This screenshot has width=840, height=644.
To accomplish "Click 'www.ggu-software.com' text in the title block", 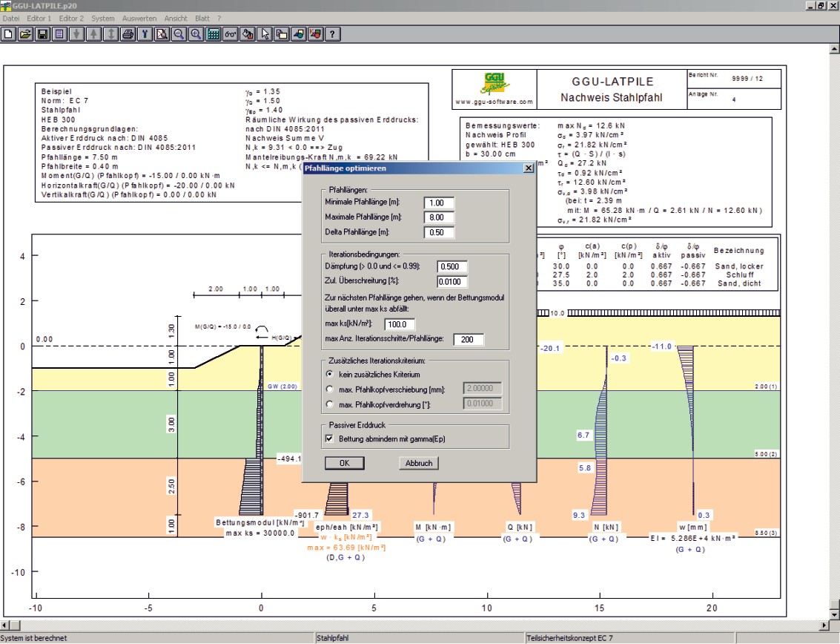I will 495,102.
